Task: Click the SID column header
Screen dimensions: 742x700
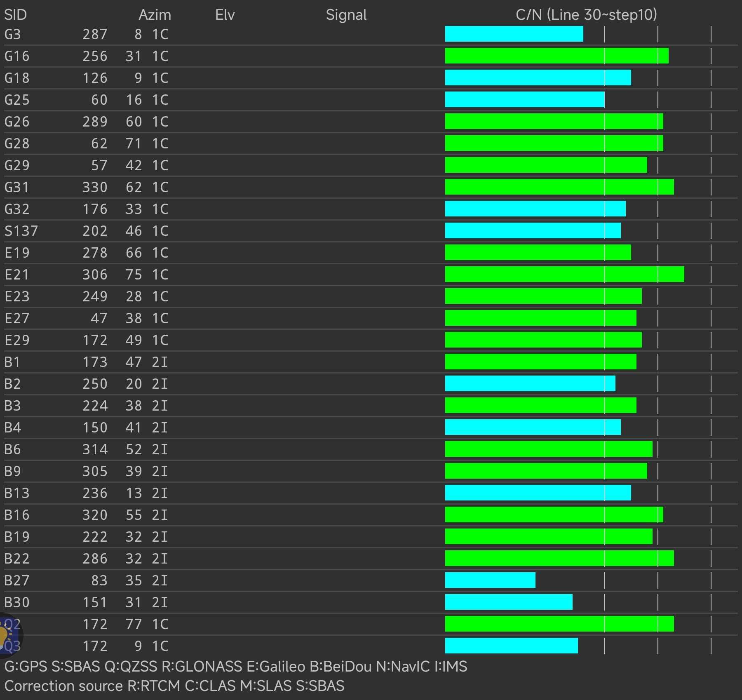Action: (15, 15)
